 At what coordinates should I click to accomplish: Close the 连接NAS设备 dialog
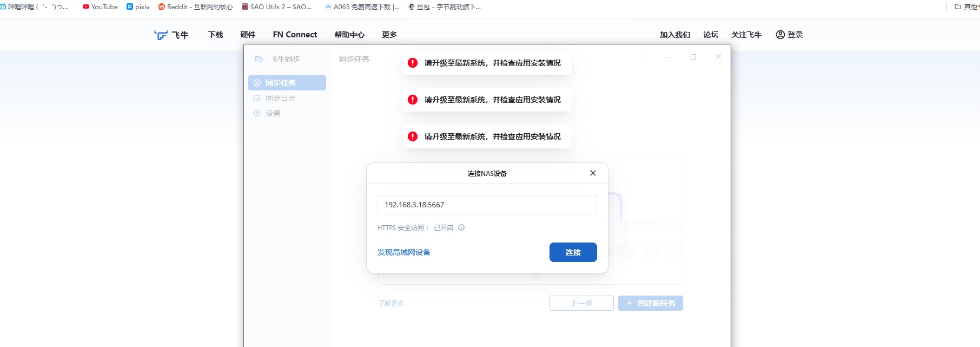593,173
